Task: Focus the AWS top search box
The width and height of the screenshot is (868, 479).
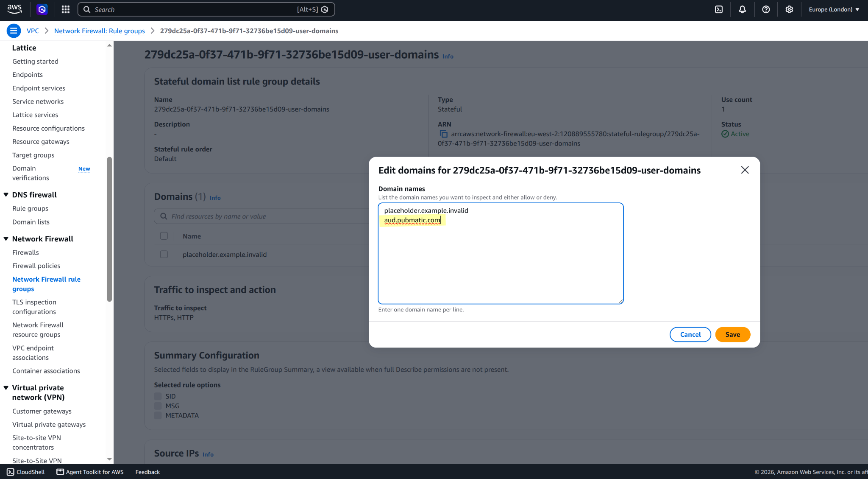Action: [206, 9]
